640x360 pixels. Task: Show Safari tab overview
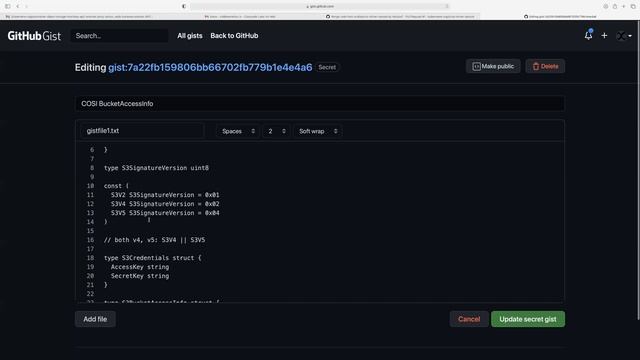633,6
